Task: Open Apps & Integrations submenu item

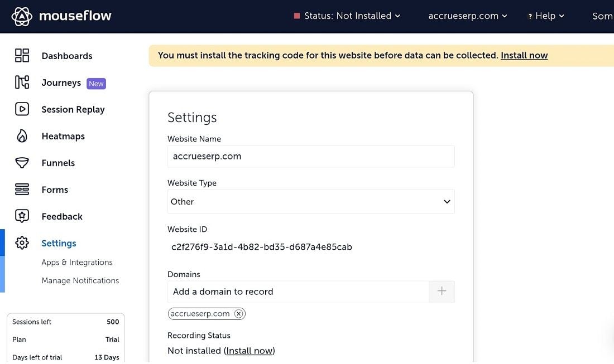Action: (x=77, y=263)
